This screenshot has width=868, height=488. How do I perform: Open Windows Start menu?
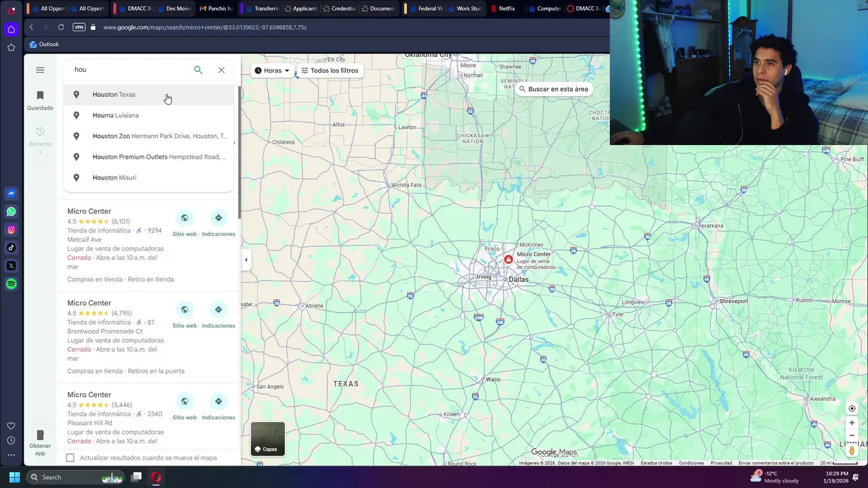(14, 477)
